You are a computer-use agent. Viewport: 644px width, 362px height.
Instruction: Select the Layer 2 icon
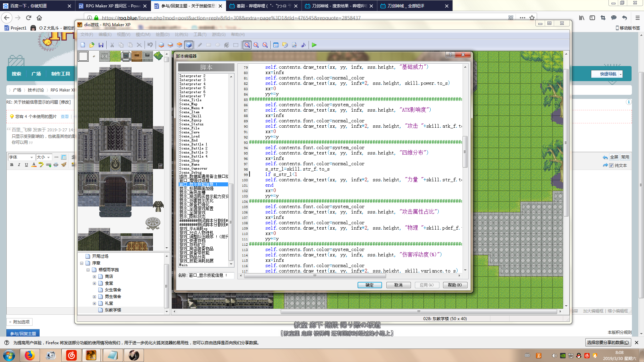[170, 45]
